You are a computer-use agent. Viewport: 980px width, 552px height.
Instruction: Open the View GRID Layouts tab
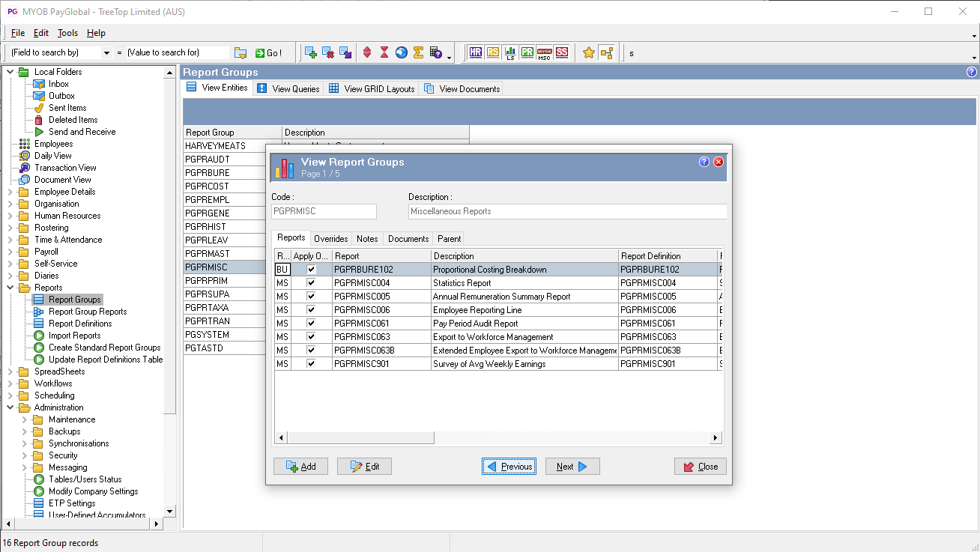[372, 88]
